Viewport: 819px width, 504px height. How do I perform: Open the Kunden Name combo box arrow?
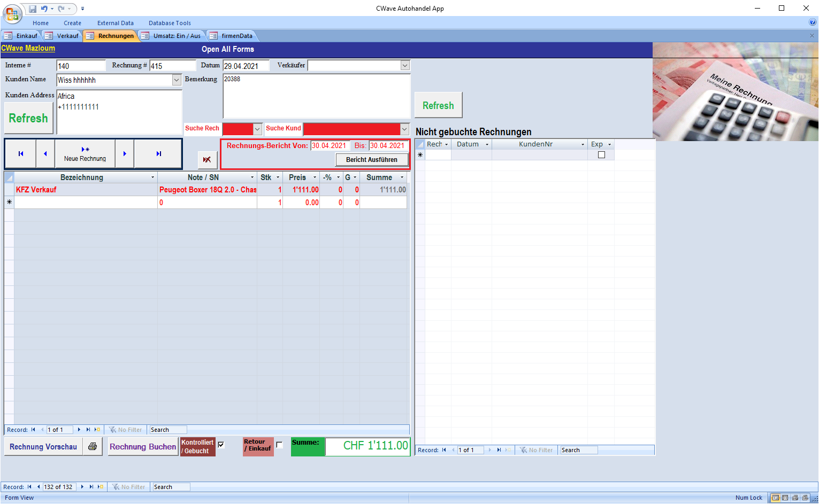pyautogui.click(x=177, y=80)
